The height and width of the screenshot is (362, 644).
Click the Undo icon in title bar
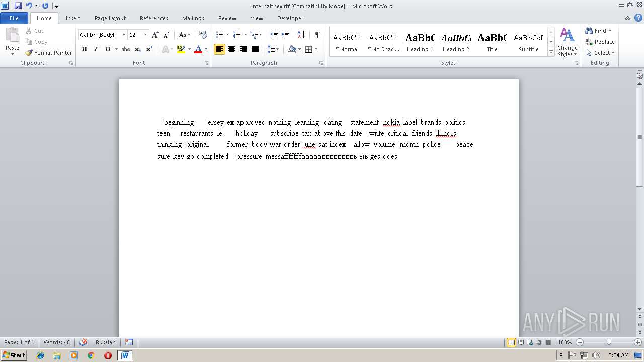[29, 6]
